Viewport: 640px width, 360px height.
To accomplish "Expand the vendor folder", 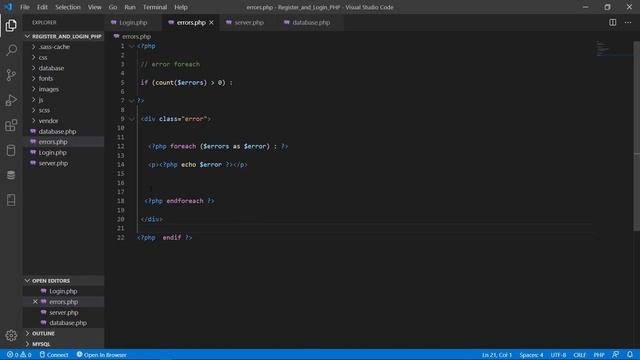I will point(63,121).
